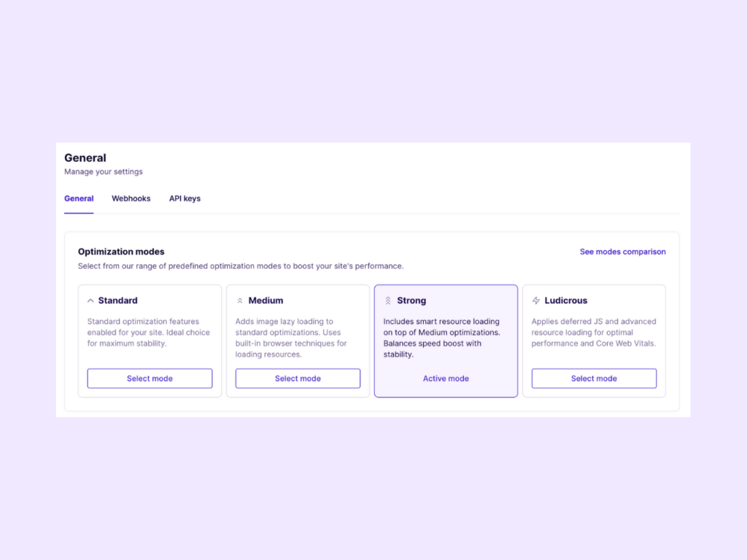Click the lightning bolt icon beside Ludicrous

(536, 300)
